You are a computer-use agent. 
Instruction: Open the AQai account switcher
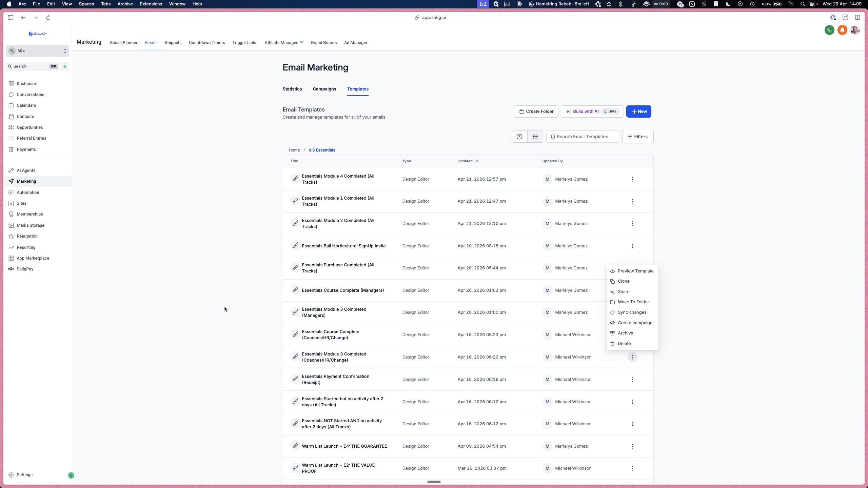[37, 51]
